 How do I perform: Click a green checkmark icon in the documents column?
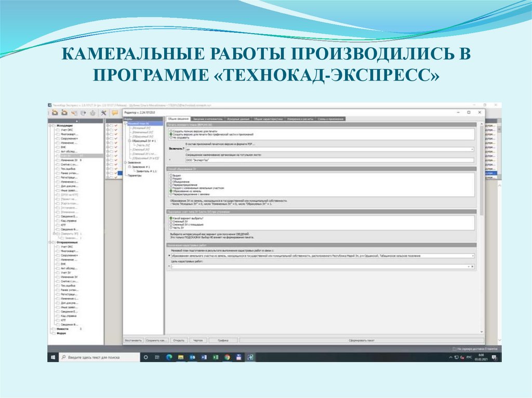pyautogui.click(x=115, y=126)
